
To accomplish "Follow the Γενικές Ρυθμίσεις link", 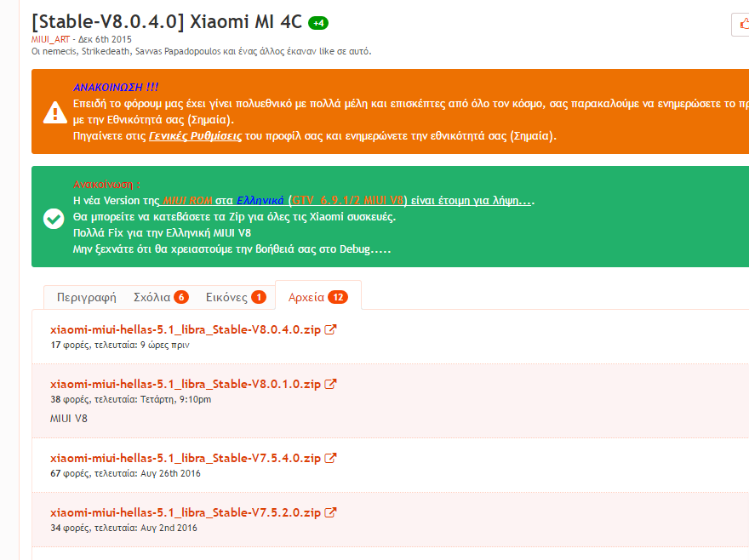I will pyautogui.click(x=196, y=136).
